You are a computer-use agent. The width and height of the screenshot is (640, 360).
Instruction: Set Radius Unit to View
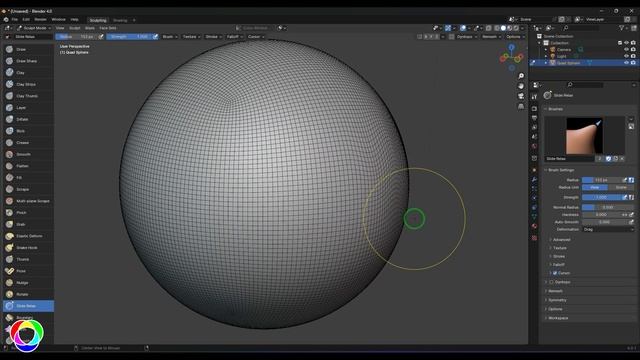click(x=595, y=187)
